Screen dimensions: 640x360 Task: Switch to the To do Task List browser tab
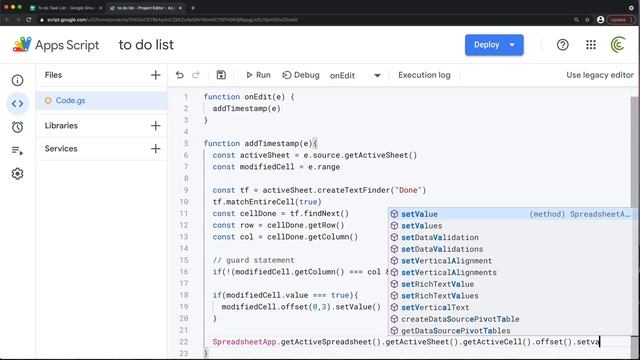tap(65, 8)
